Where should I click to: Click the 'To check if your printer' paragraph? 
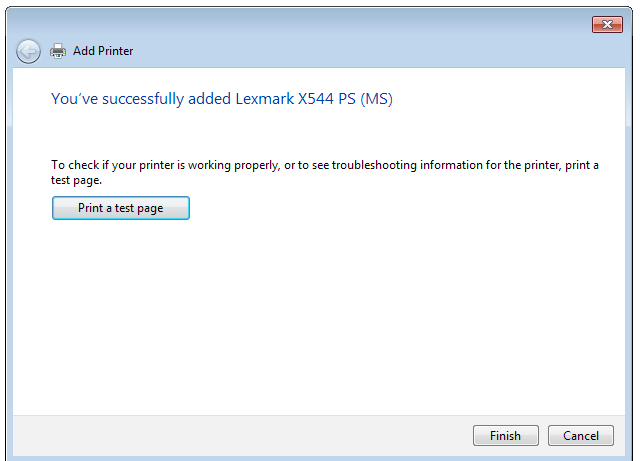pos(324,172)
